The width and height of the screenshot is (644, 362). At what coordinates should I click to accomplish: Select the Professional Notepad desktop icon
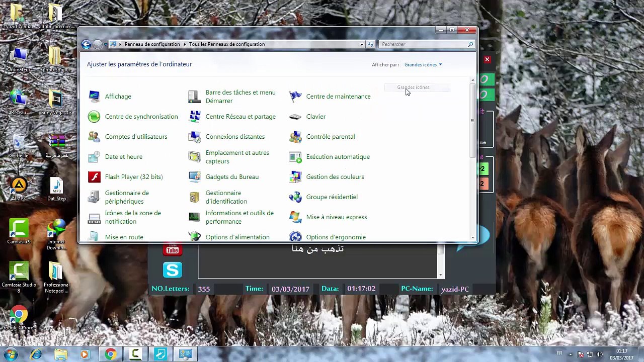56,278
